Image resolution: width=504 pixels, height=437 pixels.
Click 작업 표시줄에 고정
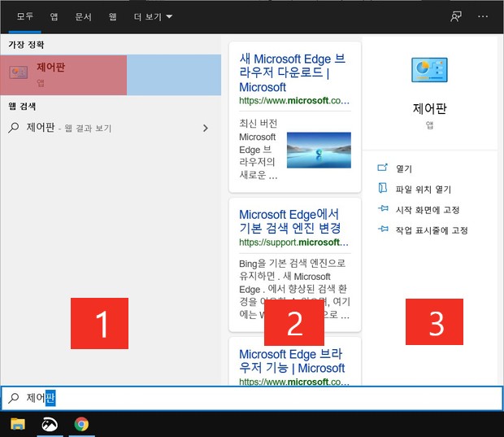pos(432,230)
